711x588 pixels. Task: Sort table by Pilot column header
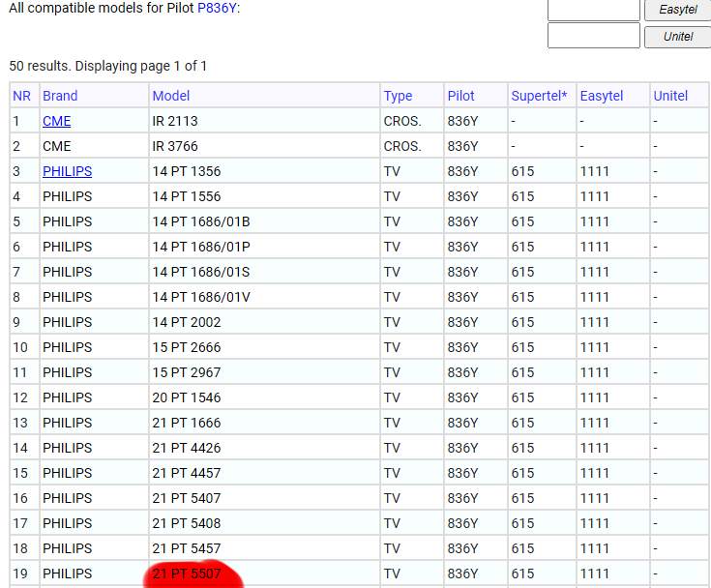click(460, 96)
